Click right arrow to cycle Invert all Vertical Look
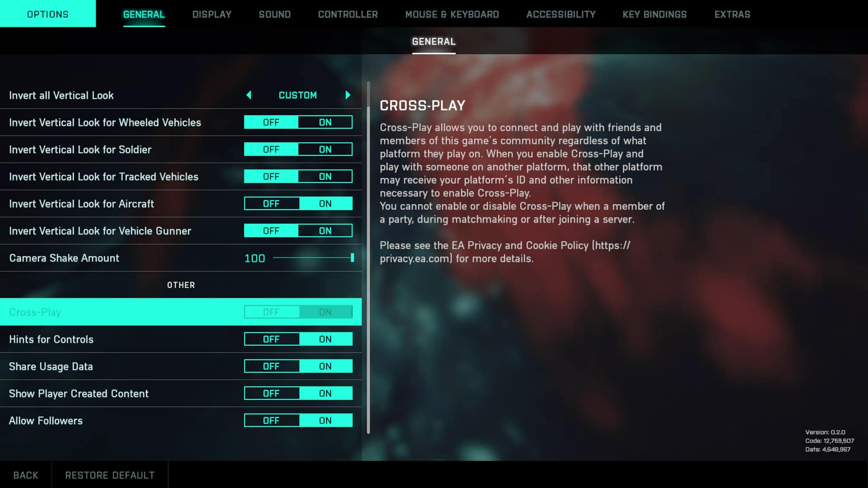Screen dimensions: 868x488 (348, 95)
